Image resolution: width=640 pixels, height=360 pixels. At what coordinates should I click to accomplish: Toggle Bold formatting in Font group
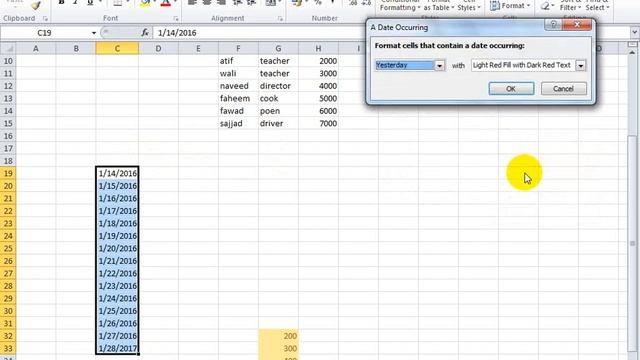(x=61, y=3)
